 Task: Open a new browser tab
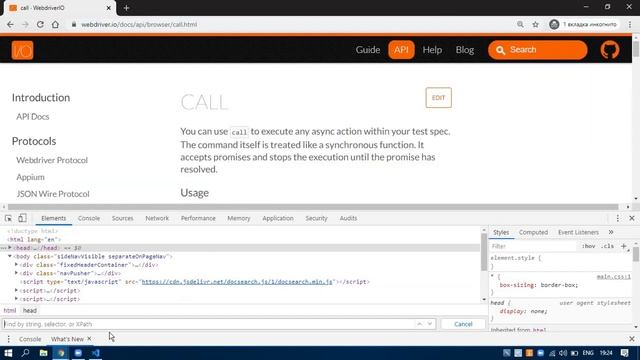pyautogui.click(x=127, y=8)
